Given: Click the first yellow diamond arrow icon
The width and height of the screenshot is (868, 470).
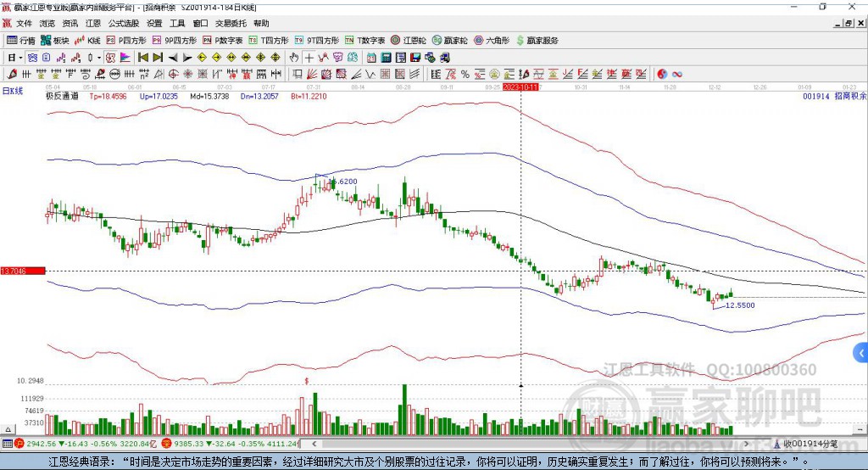Looking at the screenshot, I should [x=202, y=57].
